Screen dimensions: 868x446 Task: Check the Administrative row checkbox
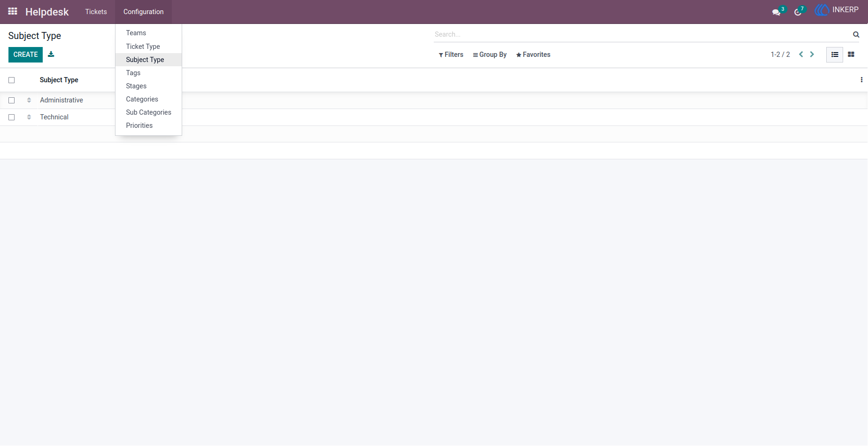point(12,101)
